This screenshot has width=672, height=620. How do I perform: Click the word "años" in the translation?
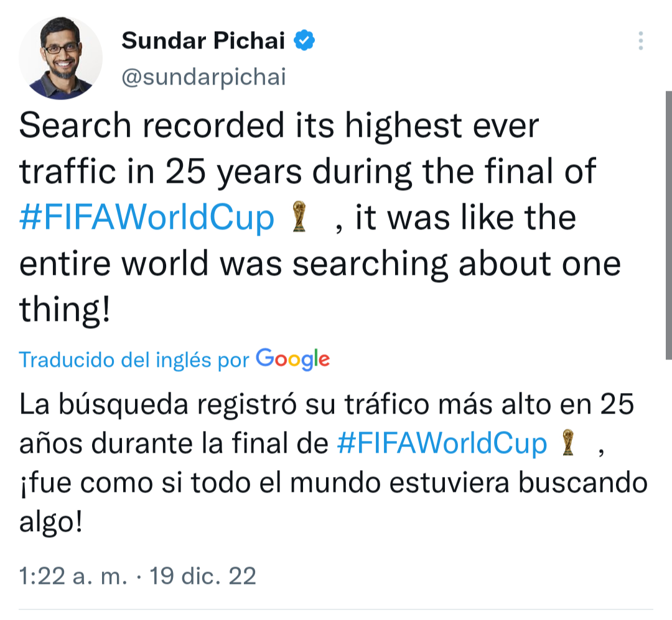tap(51, 444)
